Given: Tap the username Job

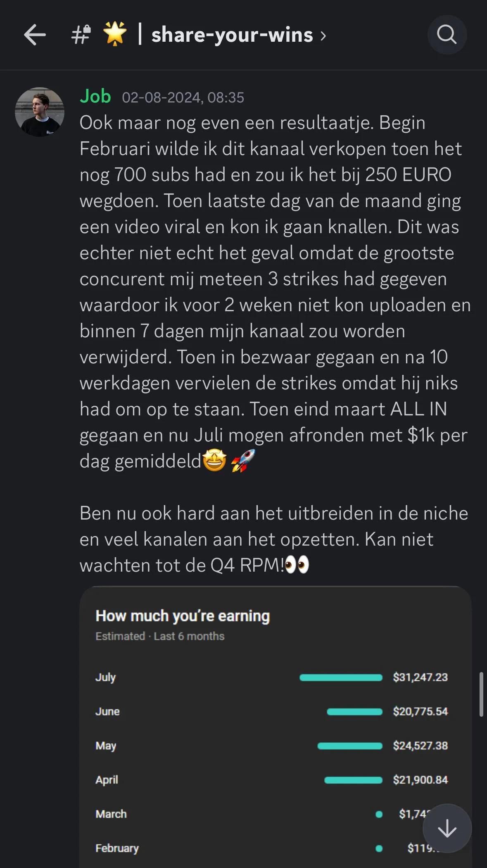Looking at the screenshot, I should coord(95,96).
